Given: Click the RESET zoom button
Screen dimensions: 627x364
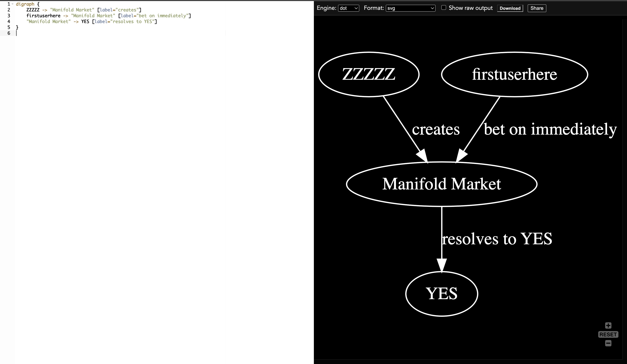Looking at the screenshot, I should click(608, 334).
